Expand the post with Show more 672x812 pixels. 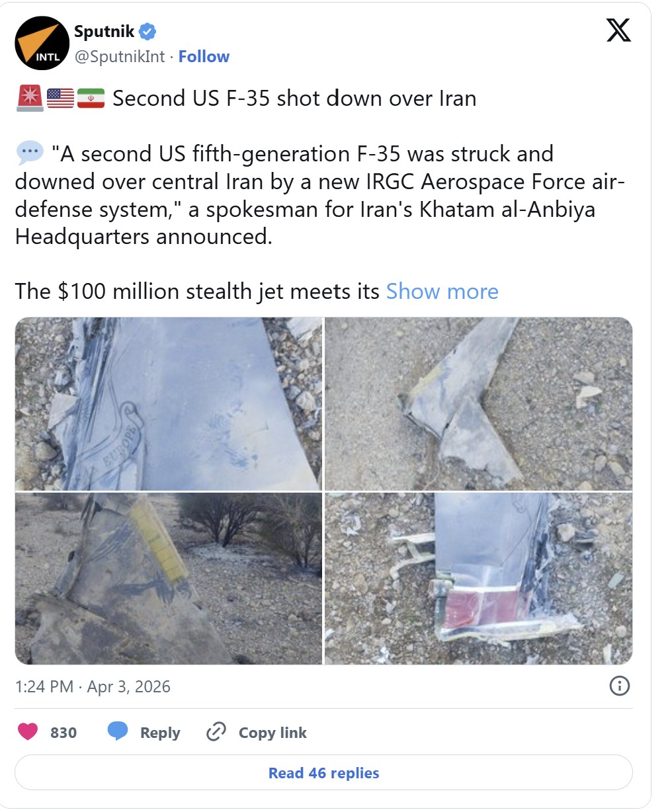pos(442,292)
